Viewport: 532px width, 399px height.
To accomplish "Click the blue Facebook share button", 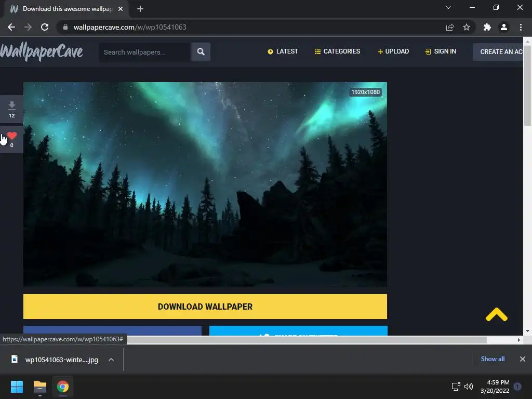I will click(112, 331).
